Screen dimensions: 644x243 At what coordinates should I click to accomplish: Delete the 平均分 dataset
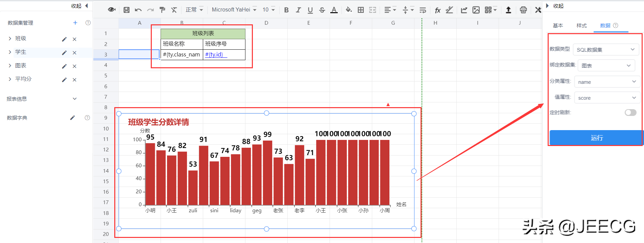(x=74, y=80)
